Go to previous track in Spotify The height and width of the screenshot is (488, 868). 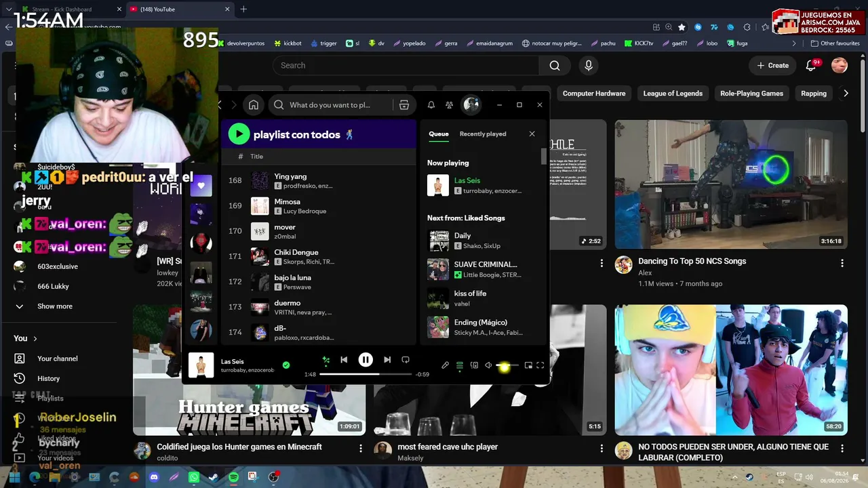[344, 360]
